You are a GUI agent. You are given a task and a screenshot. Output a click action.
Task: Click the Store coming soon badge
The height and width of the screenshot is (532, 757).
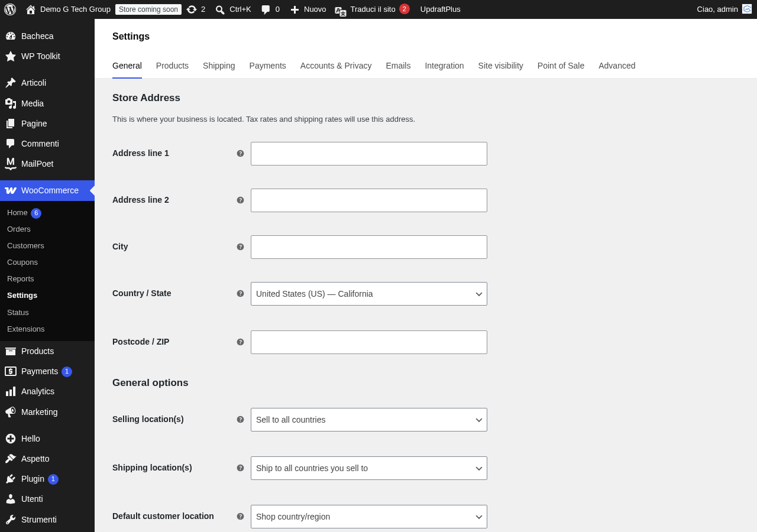point(148,9)
